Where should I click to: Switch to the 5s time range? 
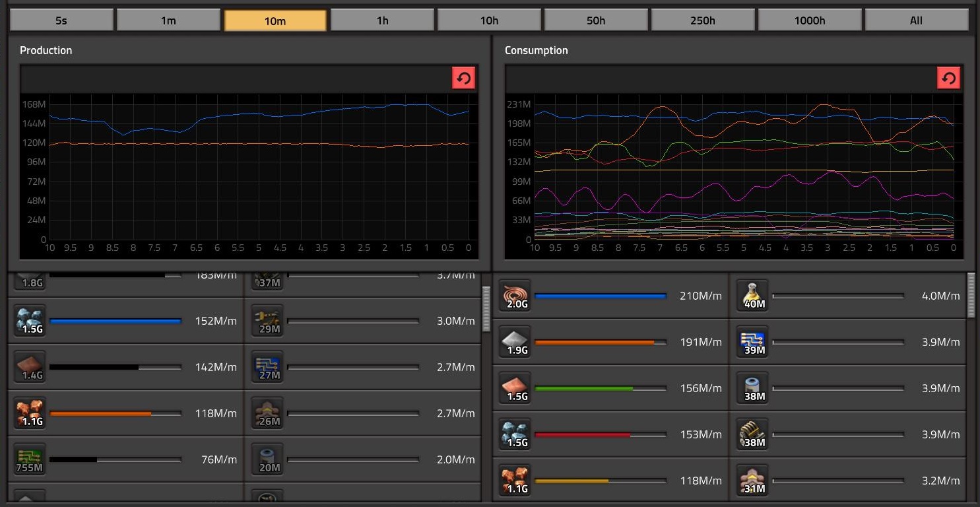(x=61, y=20)
